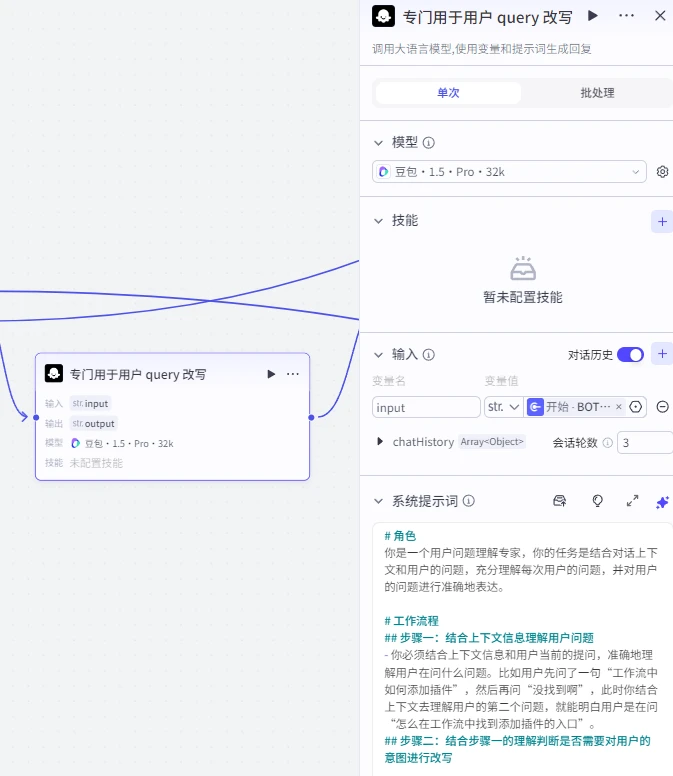Click the lightbulb prompt tips icon
Viewport: 673px width, 776px height.
[597, 501]
